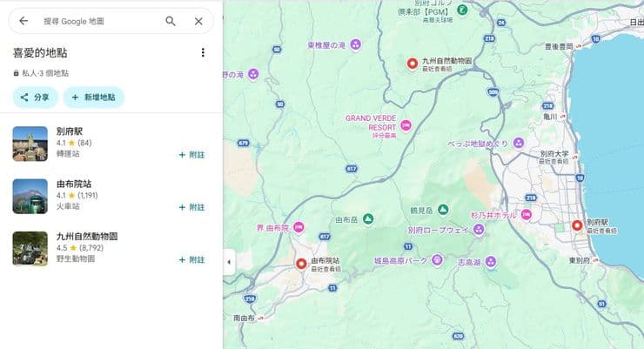This screenshot has width=644, height=349.
Task: Select the 別府駅 red map pin
Action: pyautogui.click(x=577, y=225)
